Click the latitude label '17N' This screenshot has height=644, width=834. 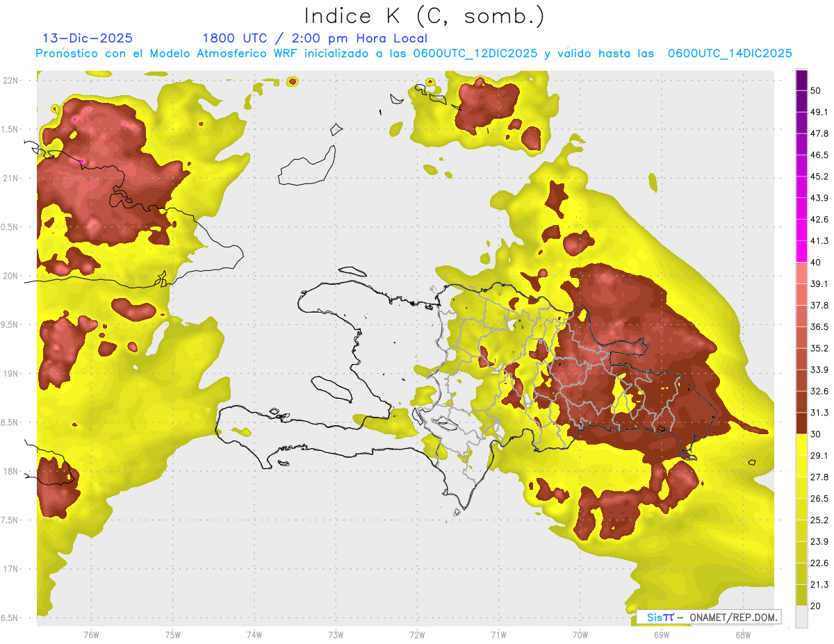[11, 569]
